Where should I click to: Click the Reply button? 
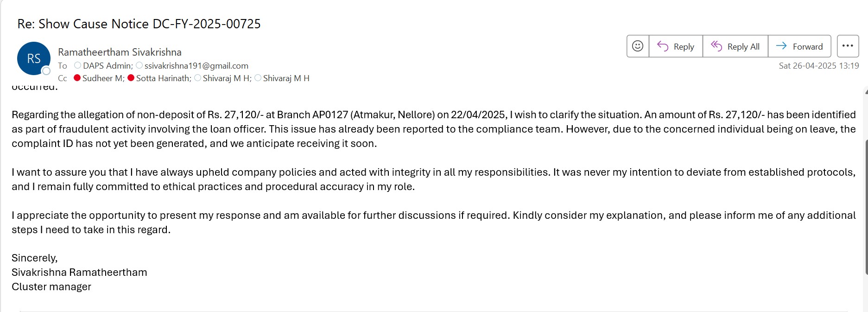click(676, 46)
